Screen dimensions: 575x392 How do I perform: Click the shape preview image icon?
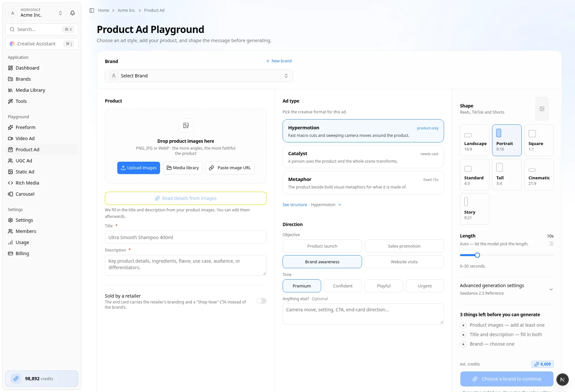pos(542,109)
